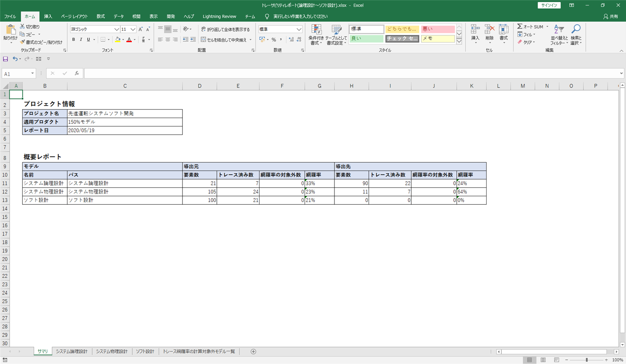This screenshot has width=626, height=364.
Task: Click the cell Format (書式) icon
Action: click(x=503, y=29)
